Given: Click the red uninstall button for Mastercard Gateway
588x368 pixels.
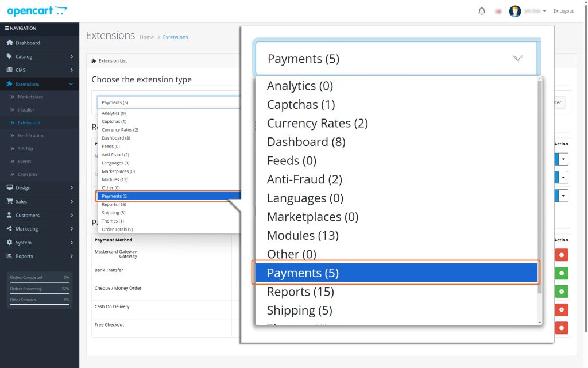Looking at the screenshot, I should (x=562, y=255).
